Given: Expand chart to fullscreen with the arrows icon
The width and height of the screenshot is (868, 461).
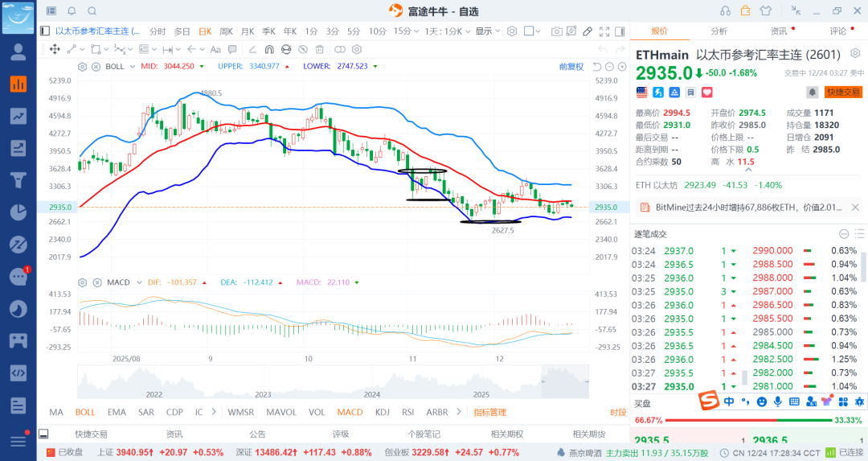Looking at the screenshot, I should point(604,31).
